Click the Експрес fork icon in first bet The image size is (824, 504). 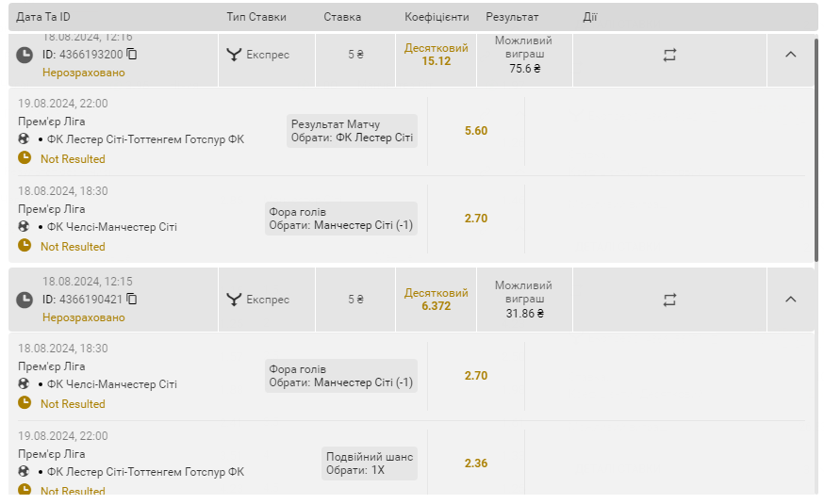[234, 55]
